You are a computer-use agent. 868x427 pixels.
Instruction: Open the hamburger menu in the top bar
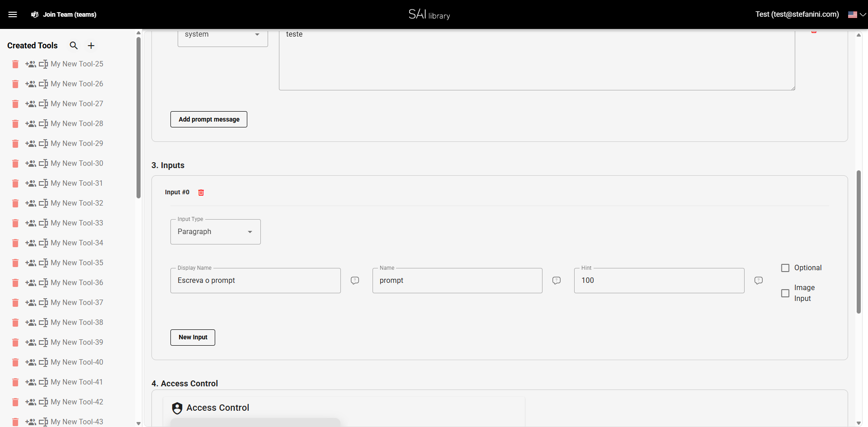click(13, 14)
